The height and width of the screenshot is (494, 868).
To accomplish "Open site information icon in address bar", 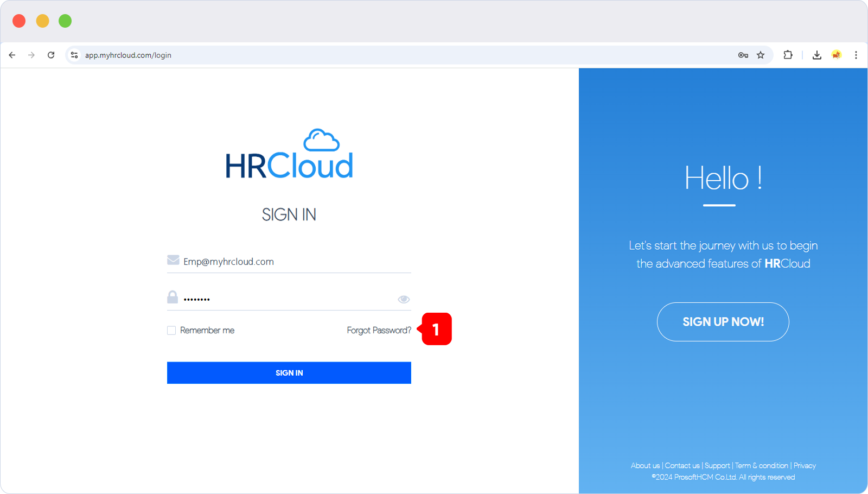I will point(74,55).
